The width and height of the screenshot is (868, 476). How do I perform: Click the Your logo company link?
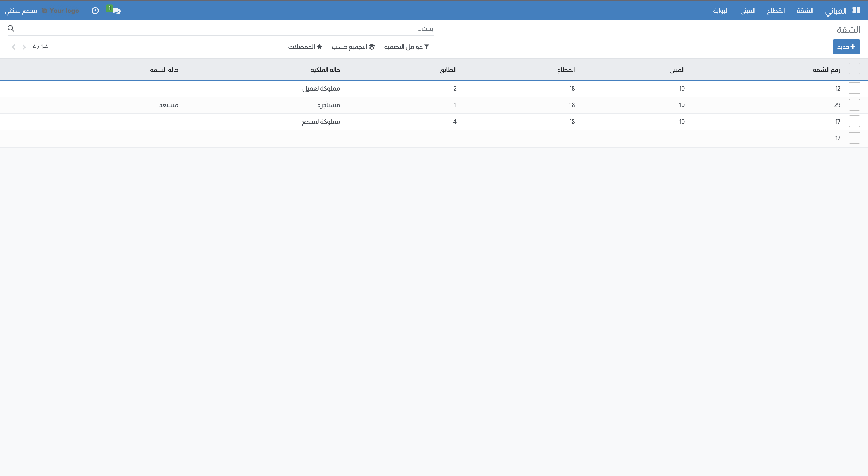click(61, 11)
